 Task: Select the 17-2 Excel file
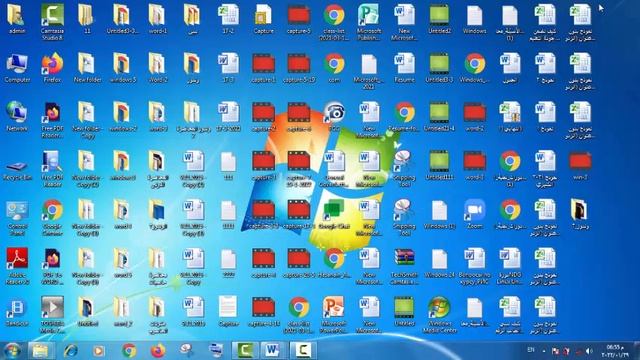pos(228,19)
